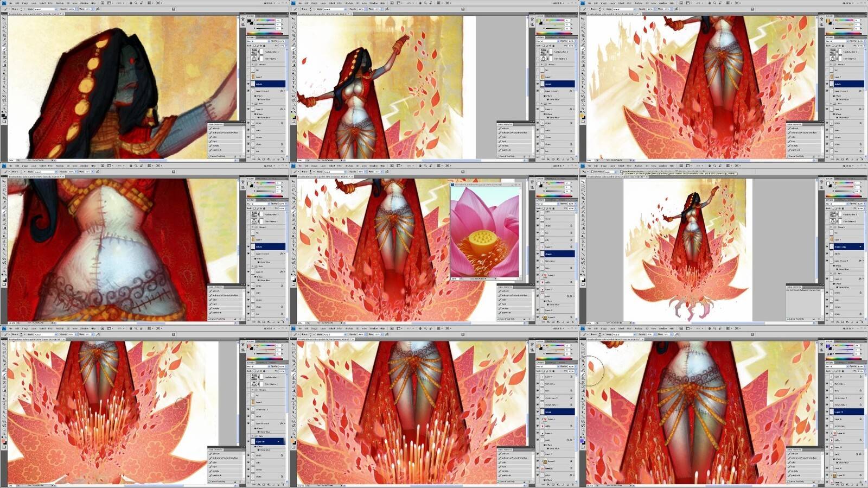Select the Brush tool in the face close-up frame
The height and width of the screenshot is (488, 868).
click(4, 49)
